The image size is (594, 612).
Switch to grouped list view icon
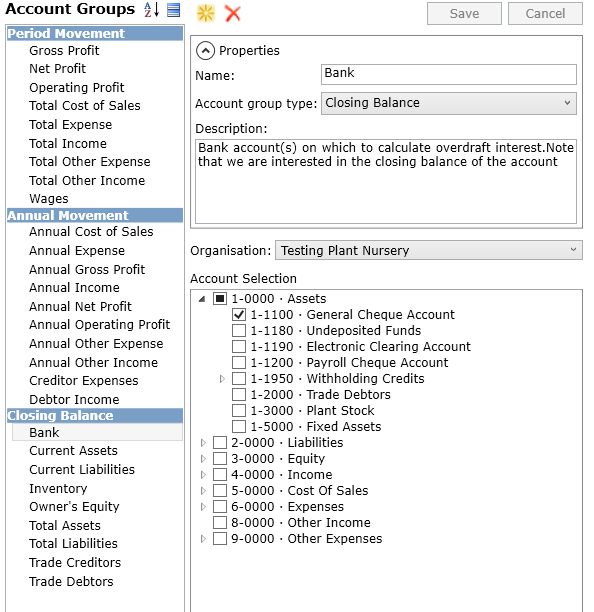coord(173,10)
